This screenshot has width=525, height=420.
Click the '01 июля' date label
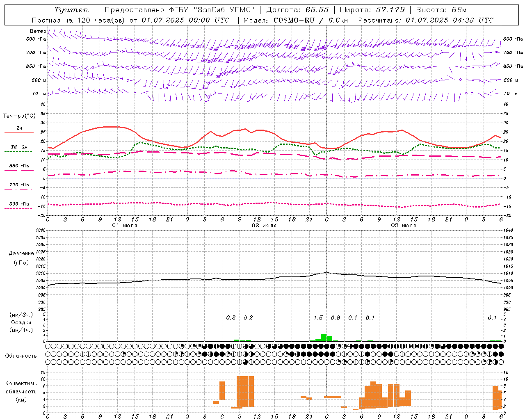[125, 226]
